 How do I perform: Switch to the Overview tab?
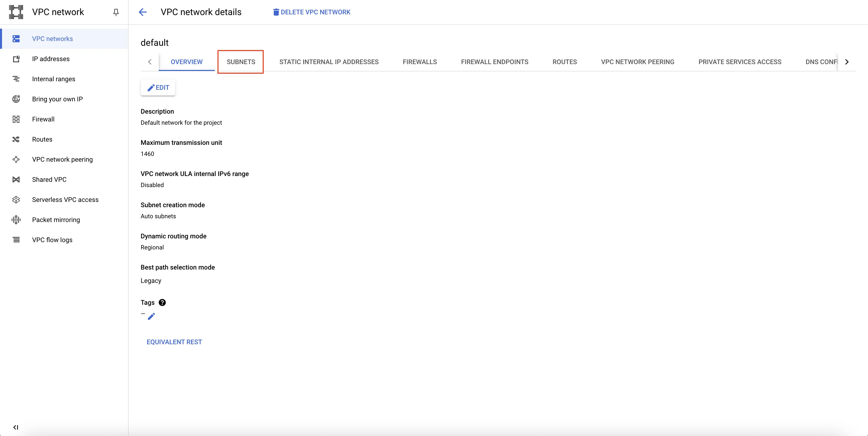pos(187,62)
